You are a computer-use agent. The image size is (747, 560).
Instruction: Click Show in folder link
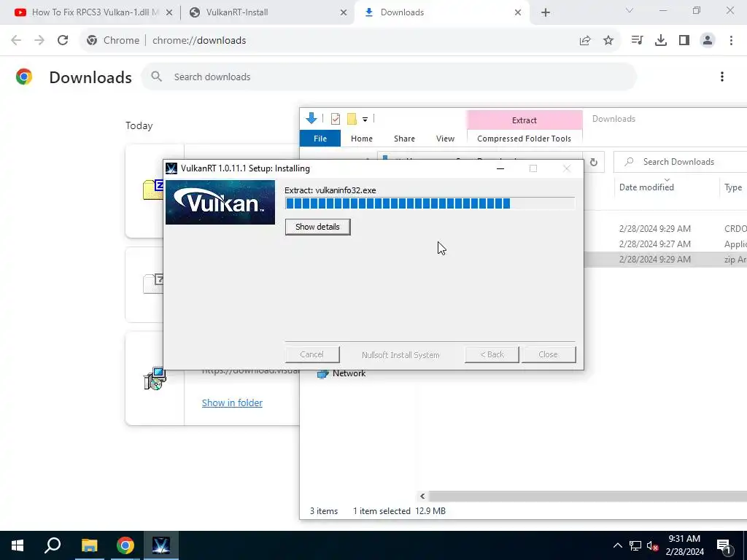coord(232,402)
